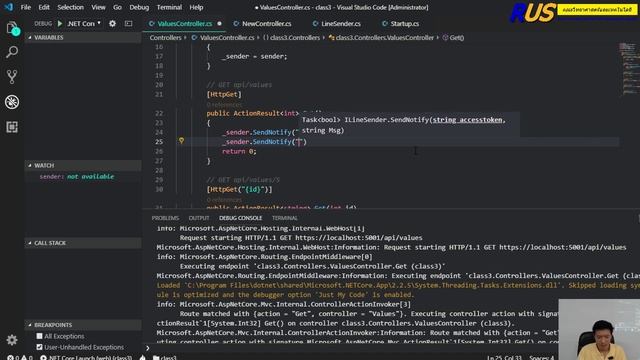Open the Selection menu

[70, 7]
